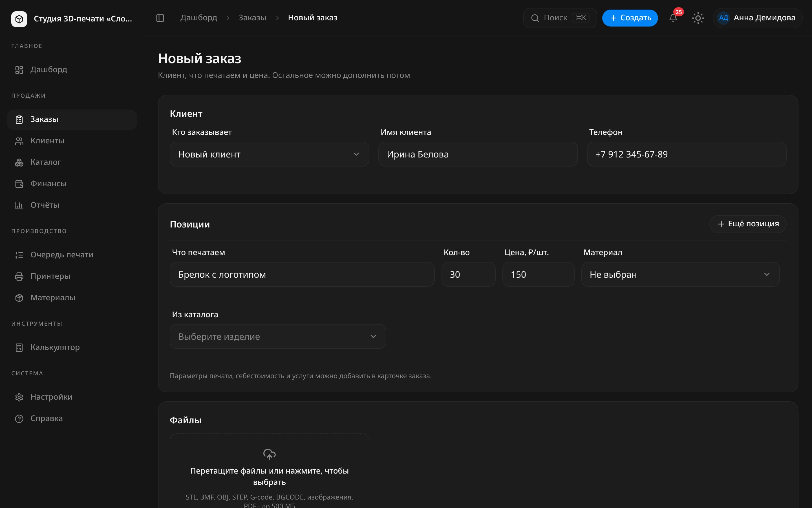Click the Новый заказ breadcrumb text
Screen dimensions: 812x508
(312, 18)
